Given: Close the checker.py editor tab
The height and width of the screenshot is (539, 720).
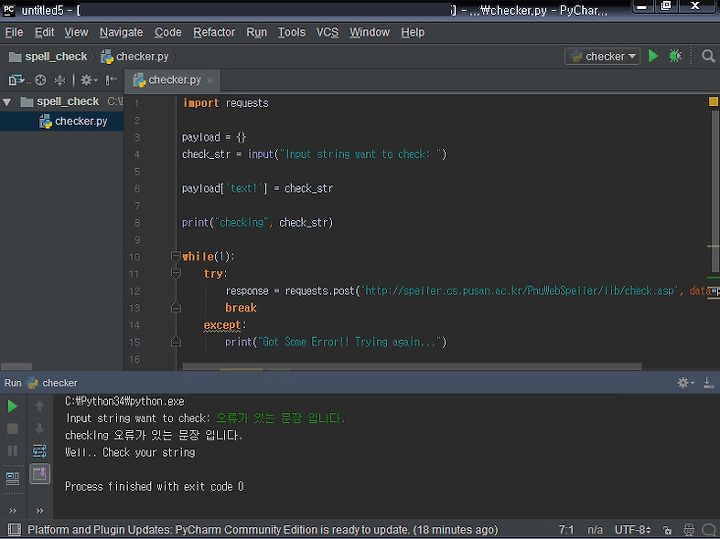Looking at the screenshot, I should (210, 80).
